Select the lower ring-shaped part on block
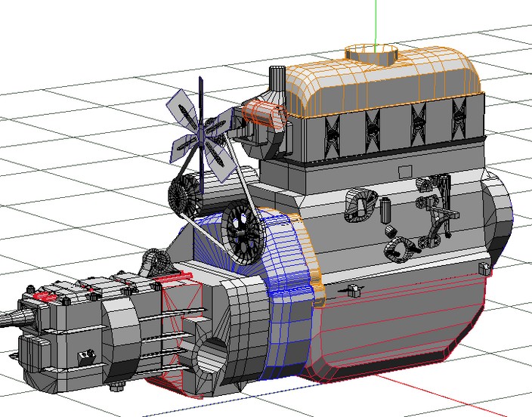The image size is (532, 417). tap(402, 249)
